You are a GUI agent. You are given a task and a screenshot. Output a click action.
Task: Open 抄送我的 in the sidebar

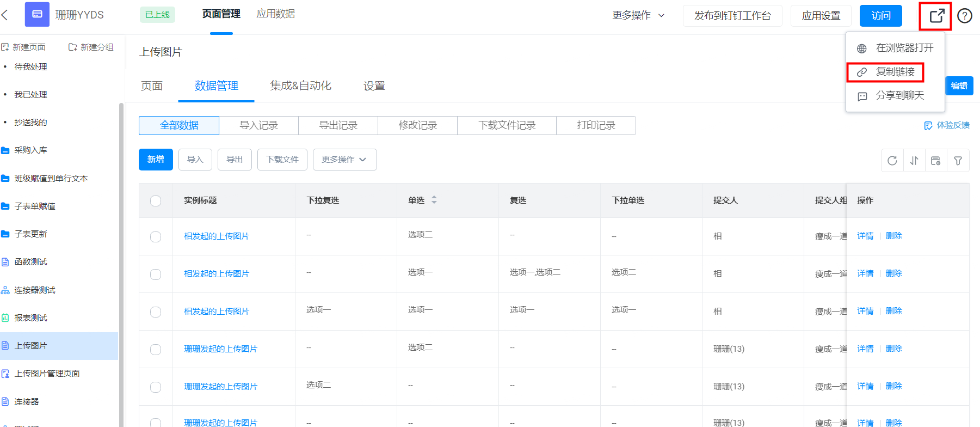(30, 123)
